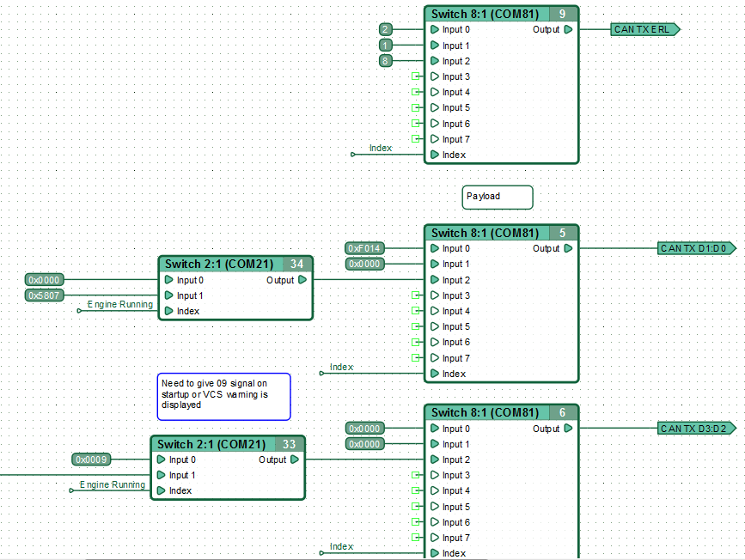Click the Index port arrow on Switch 2:1 block 34
The height and width of the screenshot is (560, 745).
click(168, 311)
